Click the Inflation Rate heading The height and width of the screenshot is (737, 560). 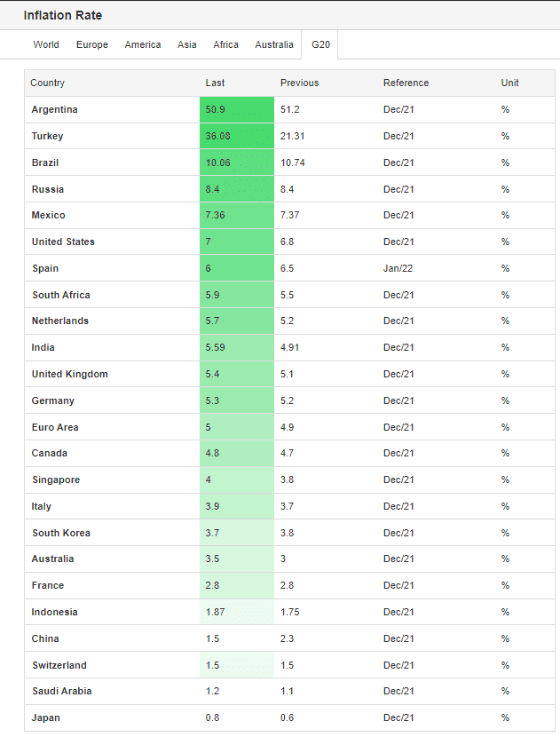coord(63,15)
